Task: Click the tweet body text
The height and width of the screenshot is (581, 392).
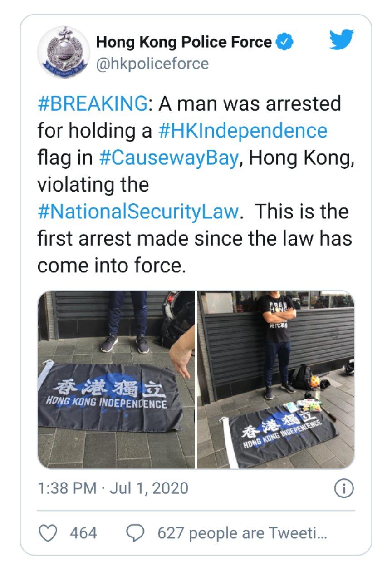Action: tap(196, 185)
